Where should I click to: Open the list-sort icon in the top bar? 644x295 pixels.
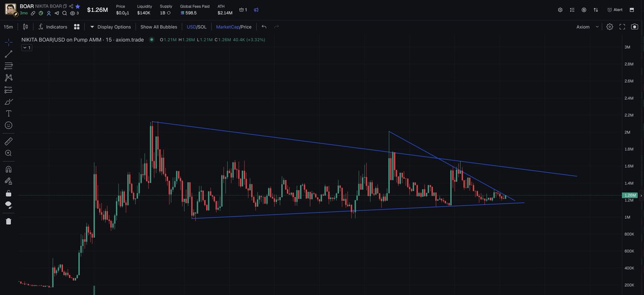click(572, 10)
